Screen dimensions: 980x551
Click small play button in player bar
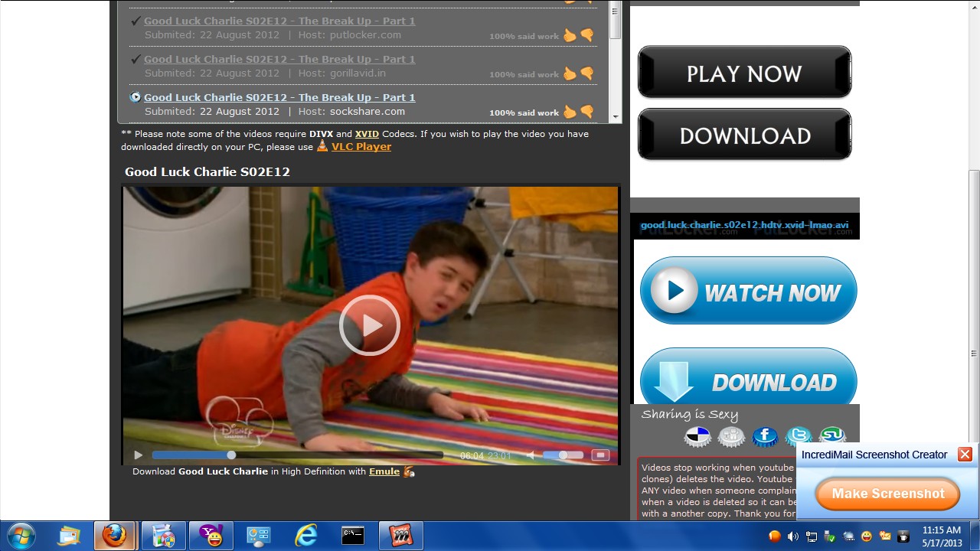[x=138, y=455]
